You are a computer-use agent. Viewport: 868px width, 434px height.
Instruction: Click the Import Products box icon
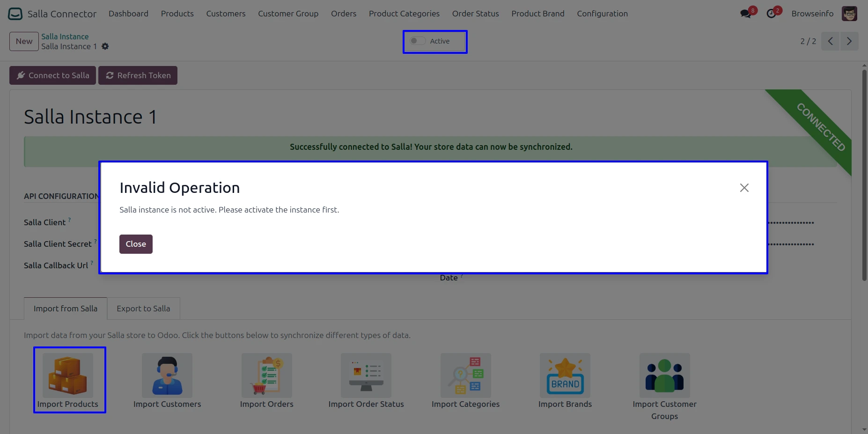click(68, 375)
